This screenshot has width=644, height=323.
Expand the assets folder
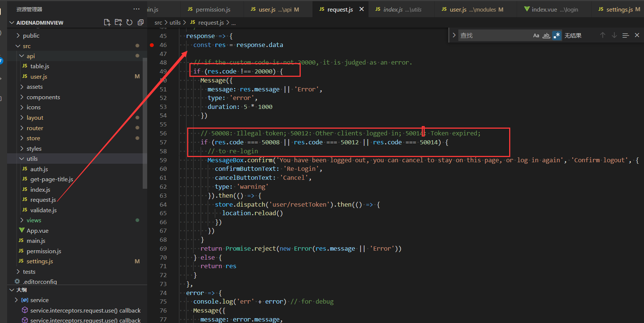pos(34,87)
